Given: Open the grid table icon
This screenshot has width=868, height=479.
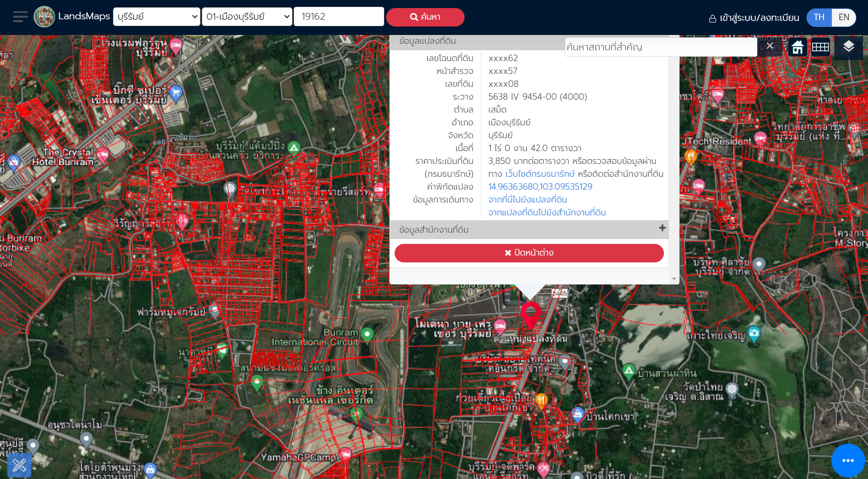Looking at the screenshot, I should 820,47.
